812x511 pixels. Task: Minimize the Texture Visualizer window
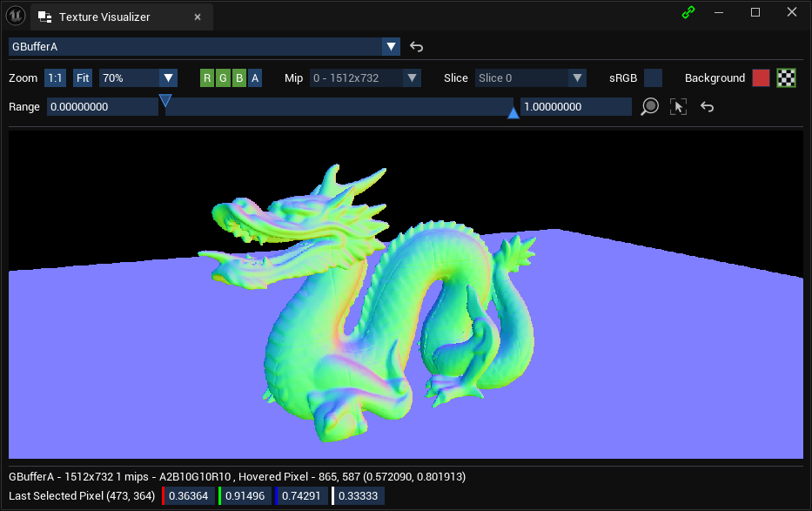(x=719, y=12)
